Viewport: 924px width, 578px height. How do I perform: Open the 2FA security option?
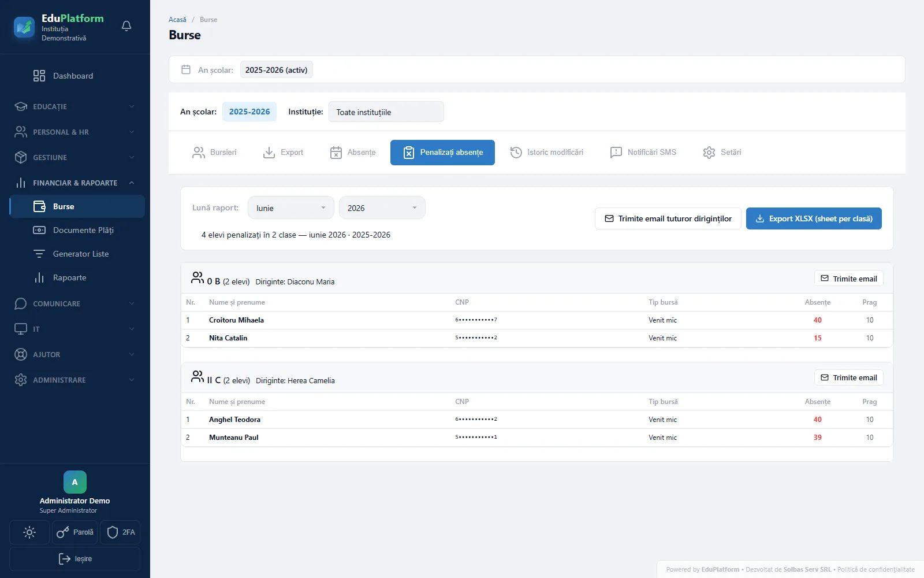120,532
